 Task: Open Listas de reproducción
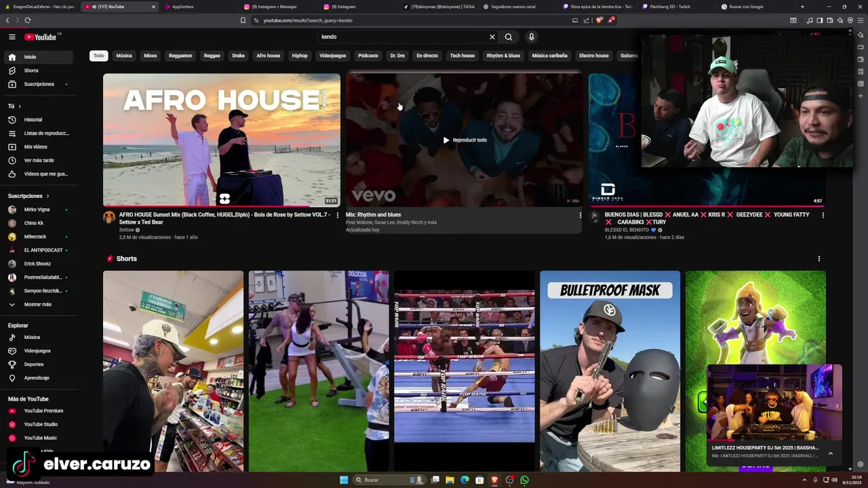(x=39, y=133)
